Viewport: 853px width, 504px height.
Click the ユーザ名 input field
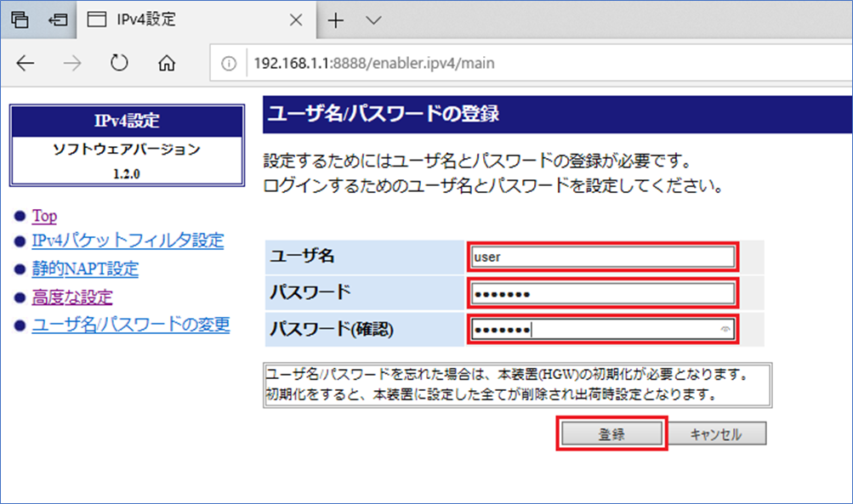click(601, 257)
